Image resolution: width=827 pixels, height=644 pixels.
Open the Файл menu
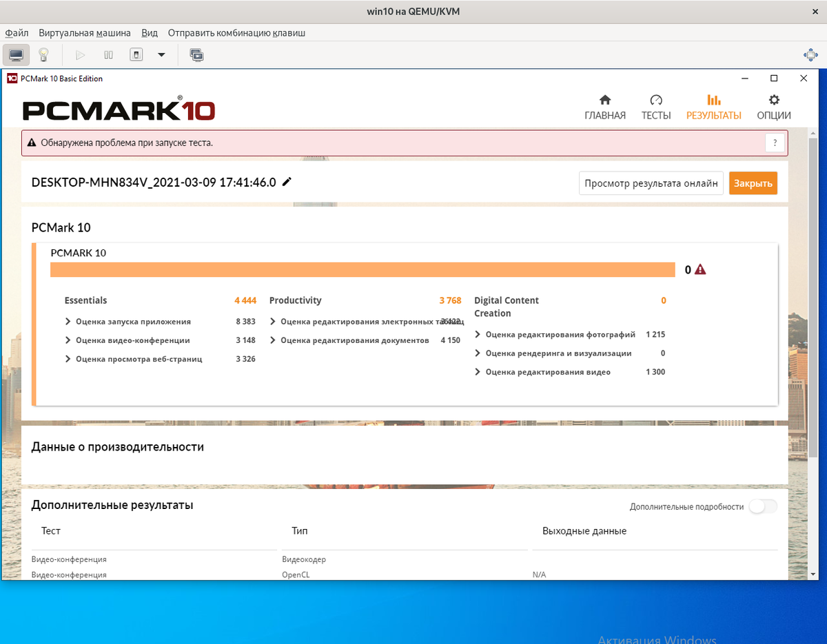(x=17, y=33)
